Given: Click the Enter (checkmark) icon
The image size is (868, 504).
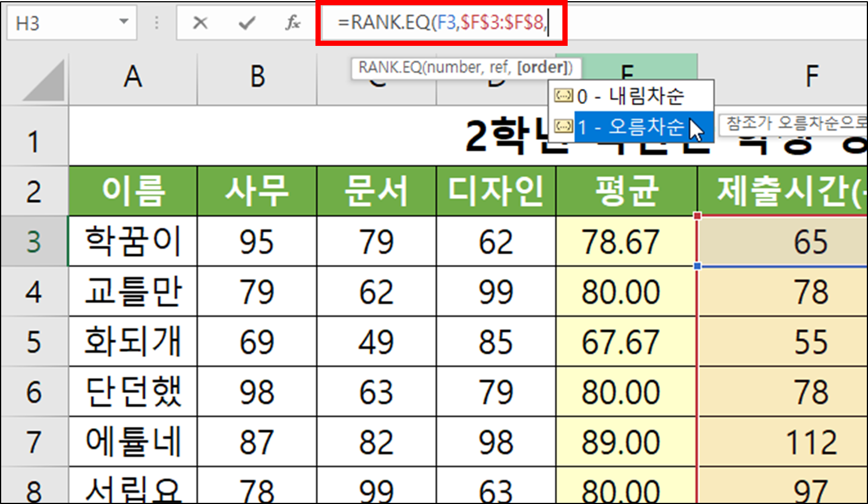Looking at the screenshot, I should (x=247, y=23).
